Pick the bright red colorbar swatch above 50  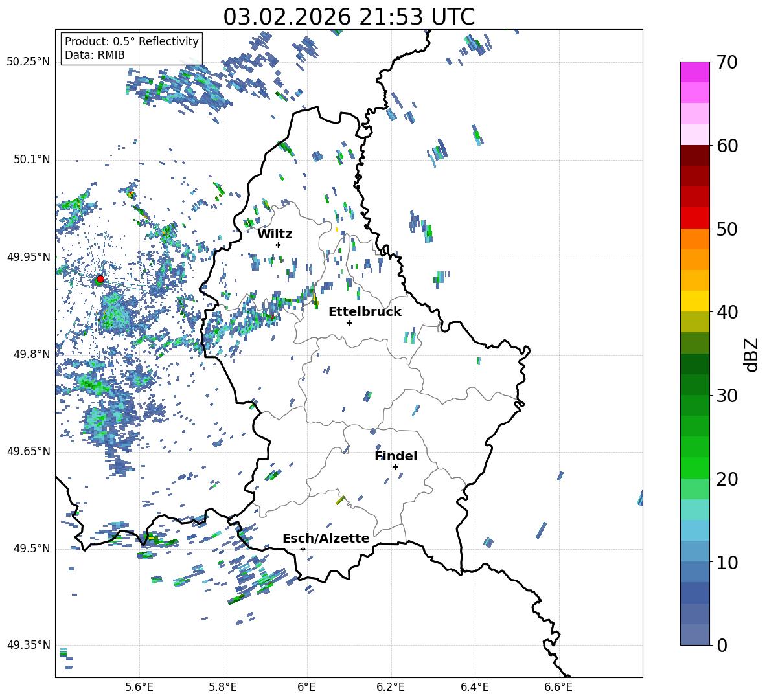click(x=695, y=218)
